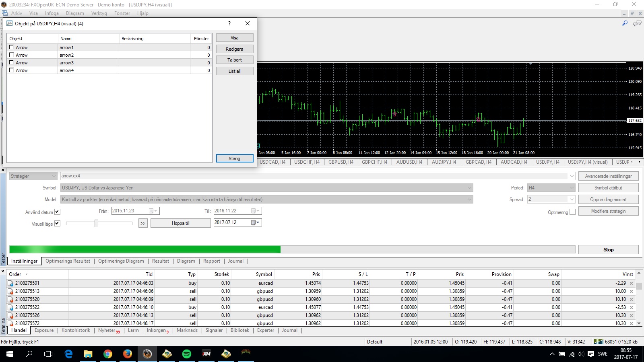Screen dimensions: 644x362
Task: Open the Strategier dropdown
Action: pos(33,176)
